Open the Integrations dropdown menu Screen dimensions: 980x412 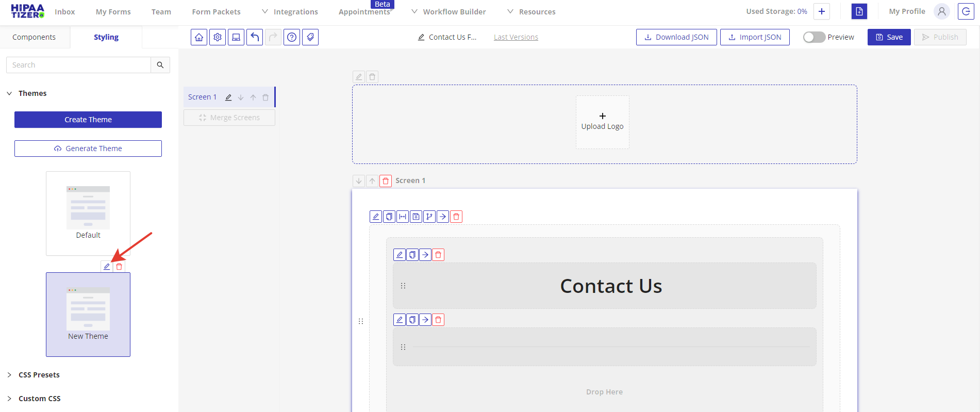pyautogui.click(x=290, y=12)
